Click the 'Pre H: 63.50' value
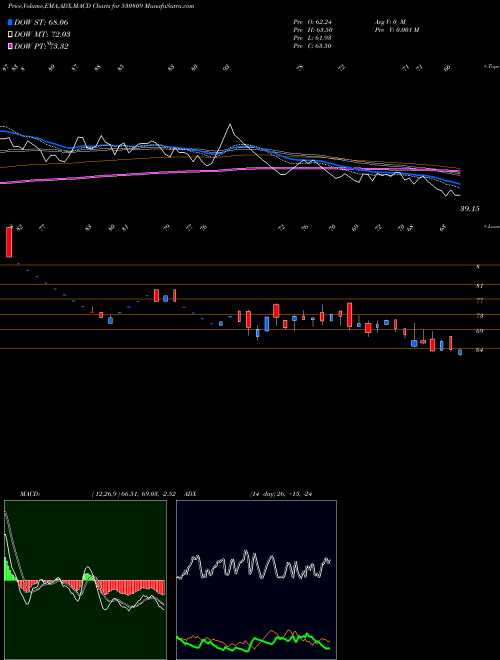Image resolution: width=500 pixels, height=660 pixels. (x=313, y=30)
